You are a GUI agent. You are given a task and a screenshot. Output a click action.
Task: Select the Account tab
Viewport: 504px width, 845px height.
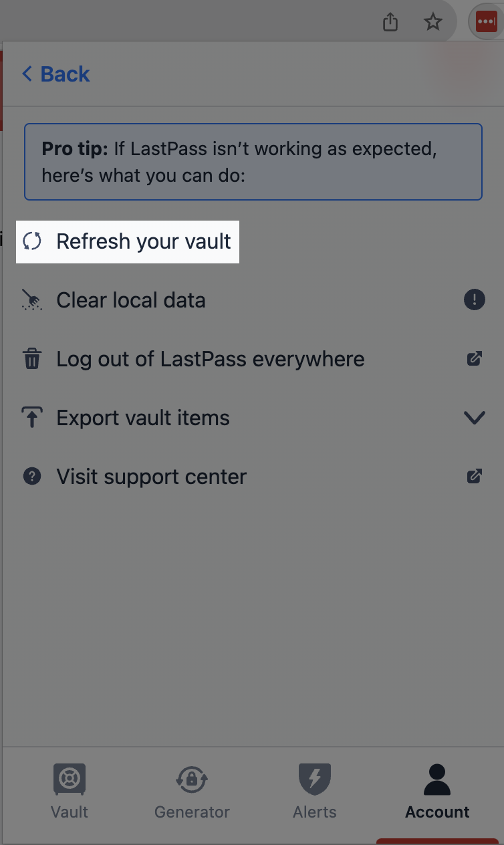(x=437, y=792)
